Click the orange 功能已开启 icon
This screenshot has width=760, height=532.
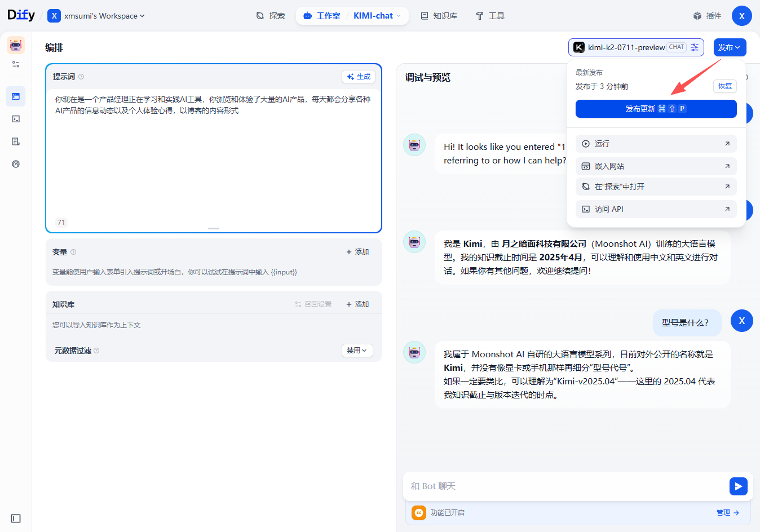pyautogui.click(x=419, y=513)
